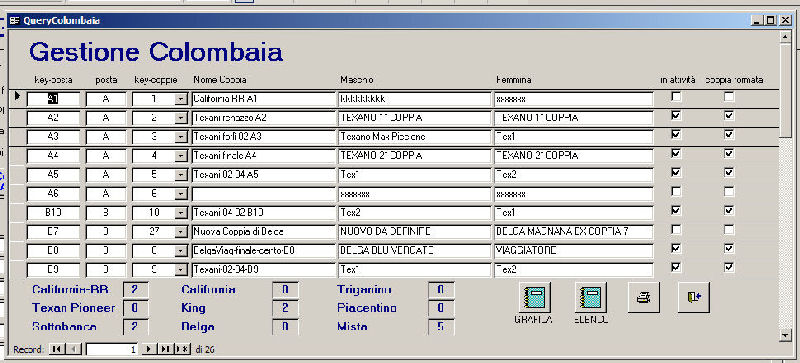This screenshot has width=800, height=363.
Task: Click the exit door icon button
Action: [x=693, y=297]
